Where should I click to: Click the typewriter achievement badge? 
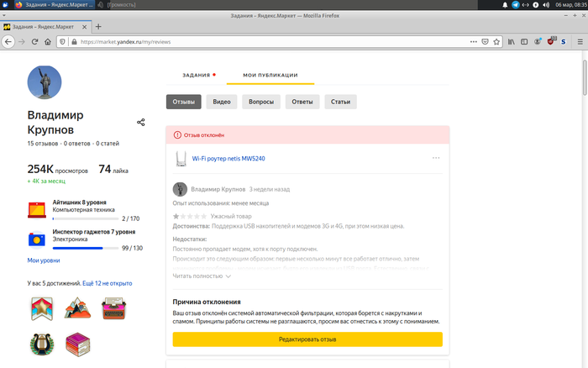(113, 308)
